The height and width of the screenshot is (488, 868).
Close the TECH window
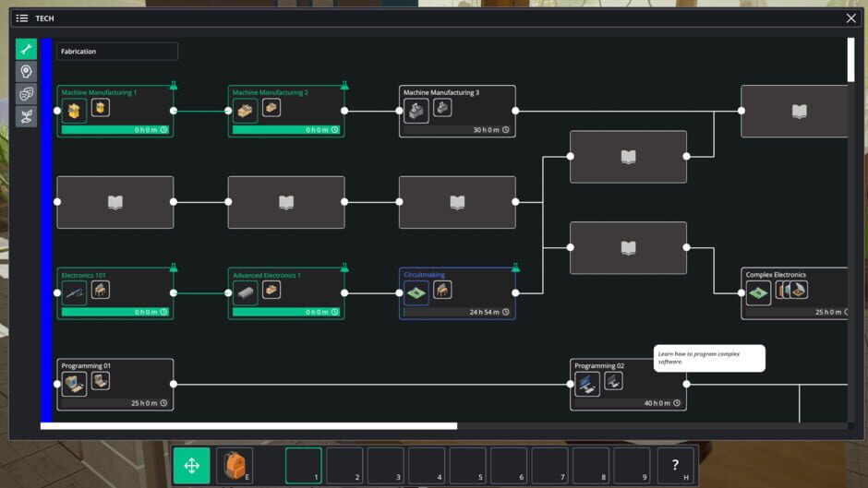[850, 18]
